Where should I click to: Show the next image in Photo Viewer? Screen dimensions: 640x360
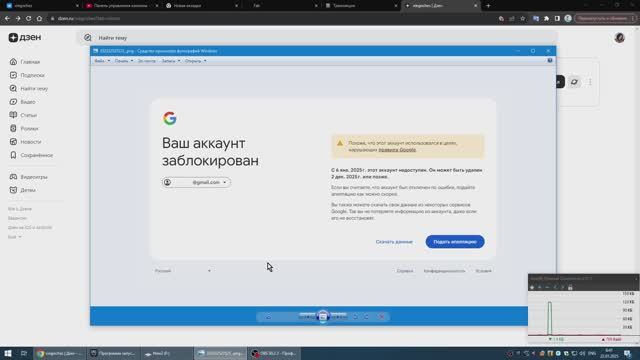(x=339, y=317)
